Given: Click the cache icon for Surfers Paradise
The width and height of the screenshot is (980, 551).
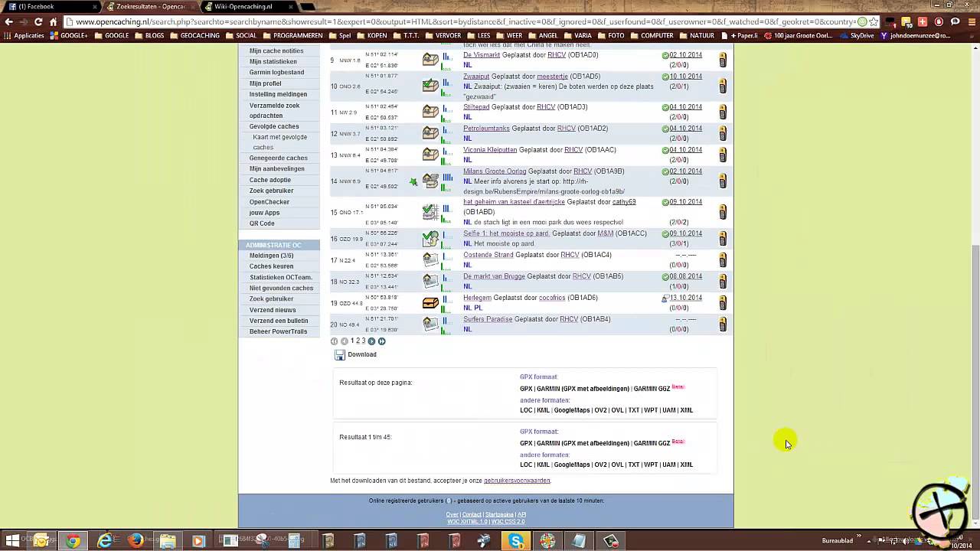Looking at the screenshot, I should click(430, 324).
